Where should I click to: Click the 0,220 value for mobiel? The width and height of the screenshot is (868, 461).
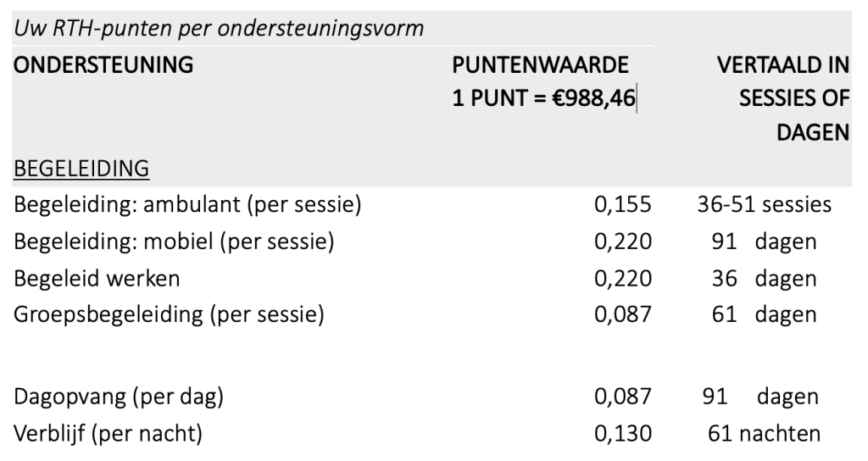pos(623,242)
